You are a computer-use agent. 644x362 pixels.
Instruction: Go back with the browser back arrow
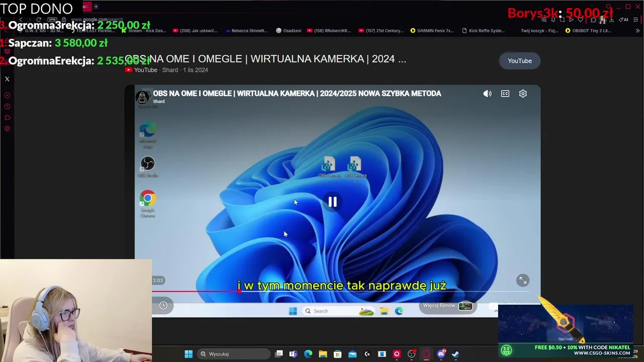[x=21, y=20]
